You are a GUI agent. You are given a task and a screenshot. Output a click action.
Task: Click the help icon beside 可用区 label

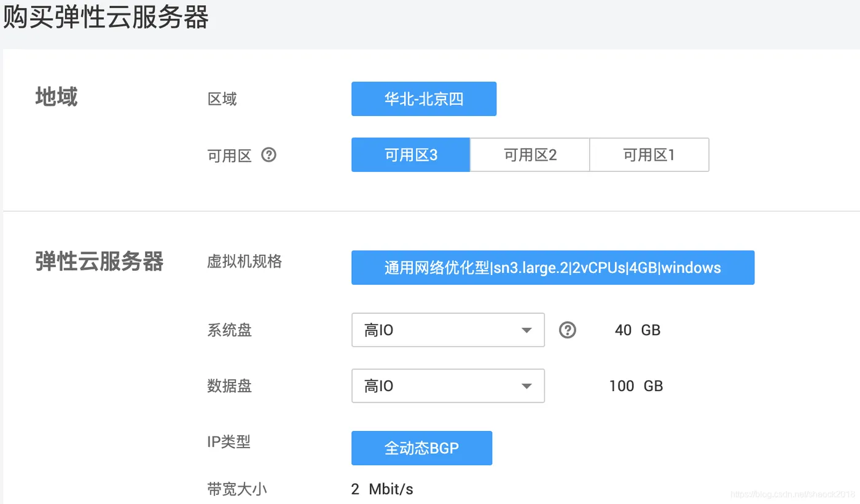pyautogui.click(x=268, y=155)
